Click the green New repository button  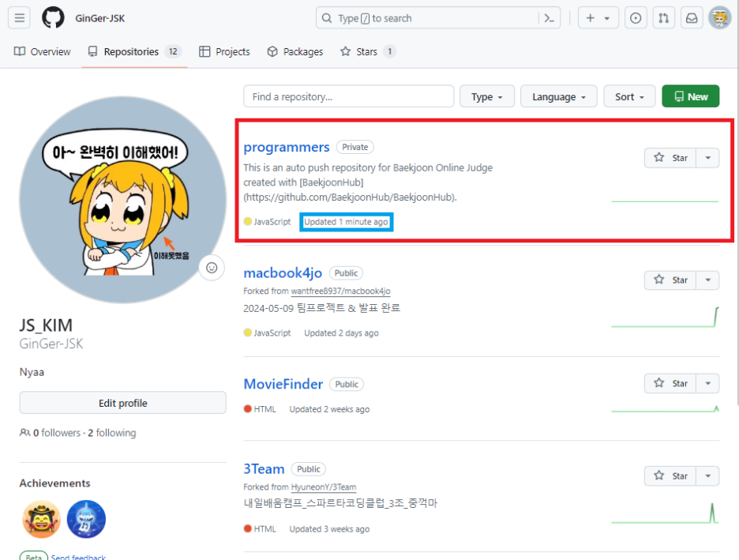[x=691, y=96]
